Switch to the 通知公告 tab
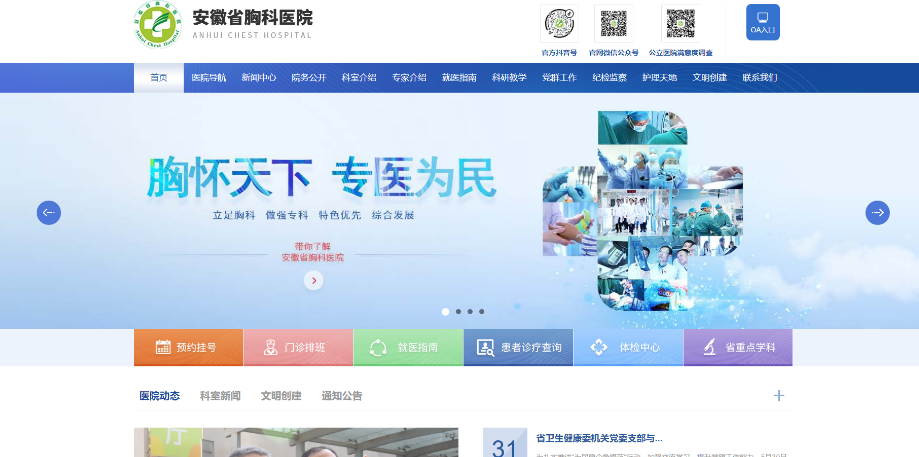 [342, 396]
